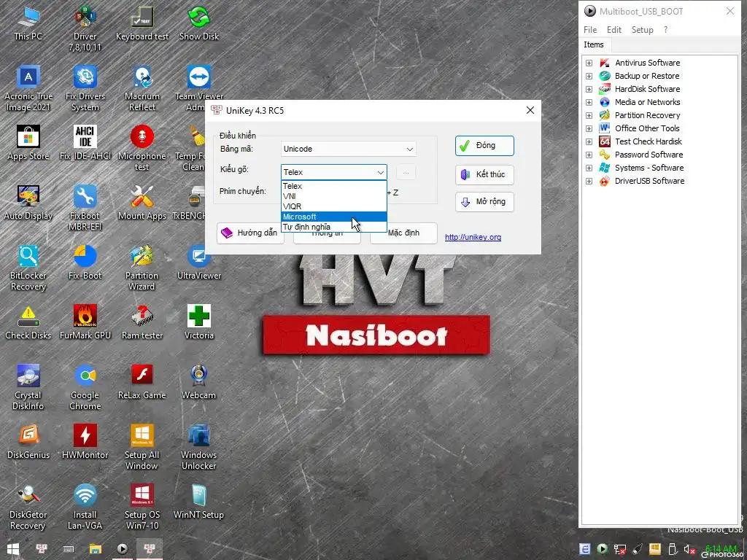Open the ? help menu

pyautogui.click(x=665, y=29)
